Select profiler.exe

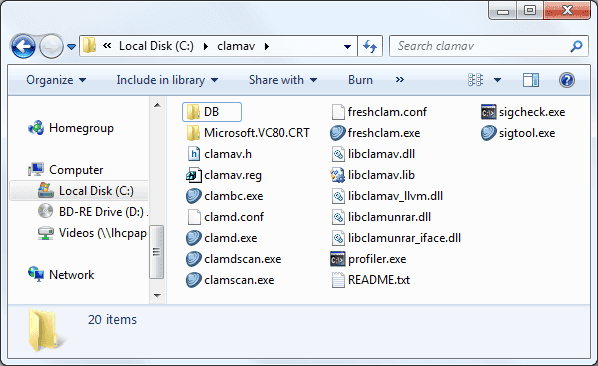(368, 259)
